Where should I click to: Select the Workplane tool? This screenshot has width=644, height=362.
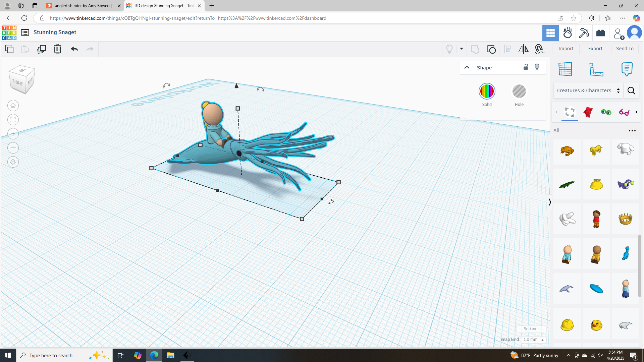pos(565,69)
